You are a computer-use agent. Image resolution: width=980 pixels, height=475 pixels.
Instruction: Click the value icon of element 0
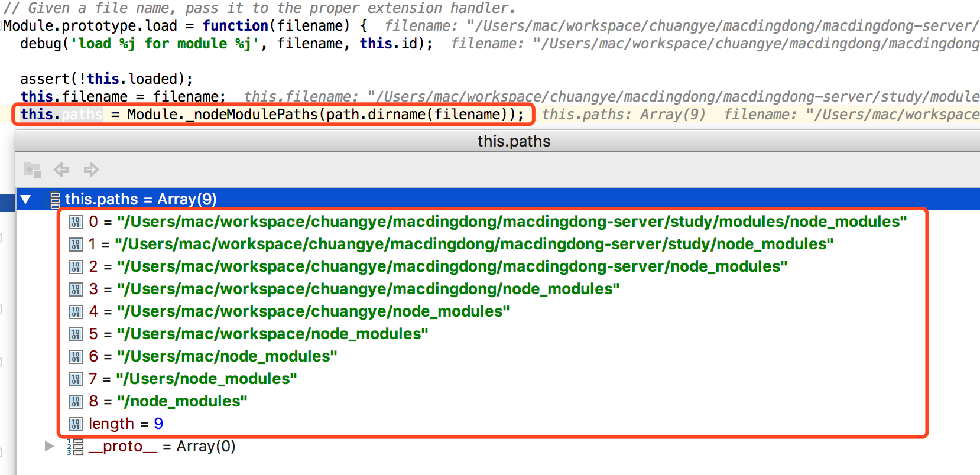tap(76, 222)
